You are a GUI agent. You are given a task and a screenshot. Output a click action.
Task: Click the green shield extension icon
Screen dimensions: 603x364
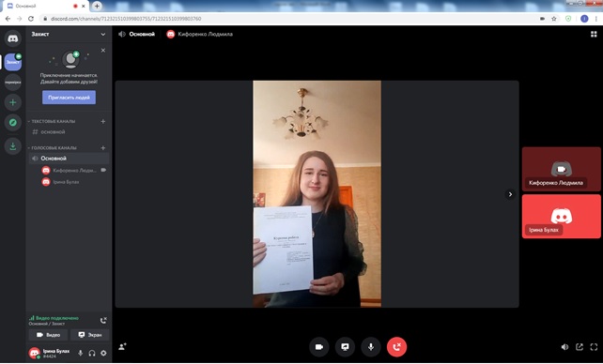[568, 19]
